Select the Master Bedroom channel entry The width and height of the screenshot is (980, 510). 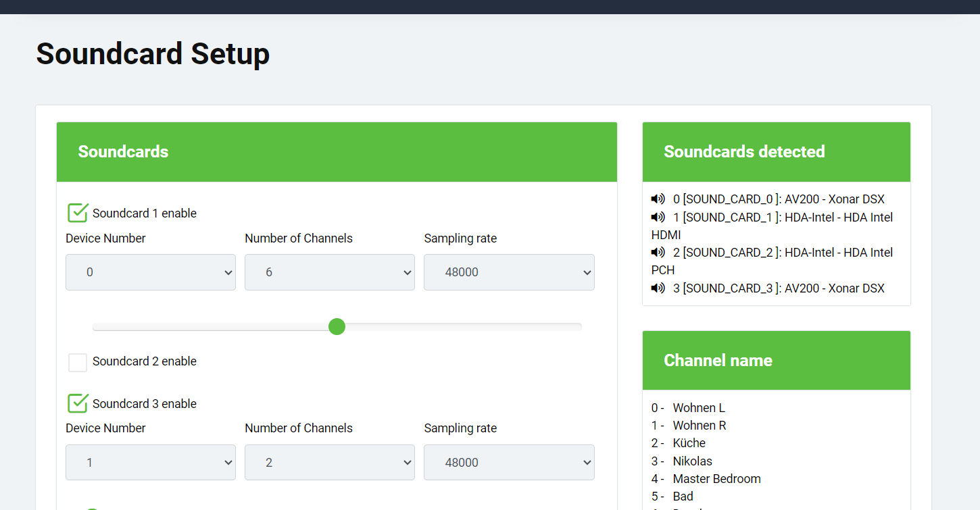(x=716, y=479)
